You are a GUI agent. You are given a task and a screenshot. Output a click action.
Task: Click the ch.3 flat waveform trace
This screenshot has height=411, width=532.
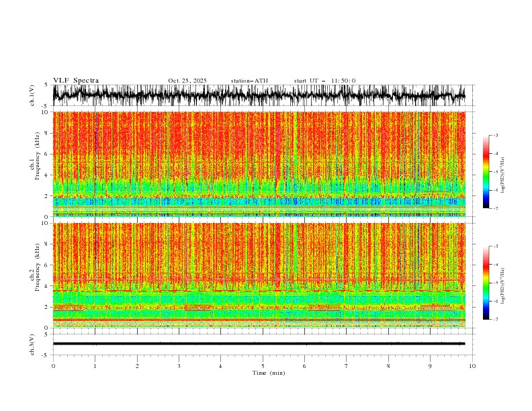259,344
